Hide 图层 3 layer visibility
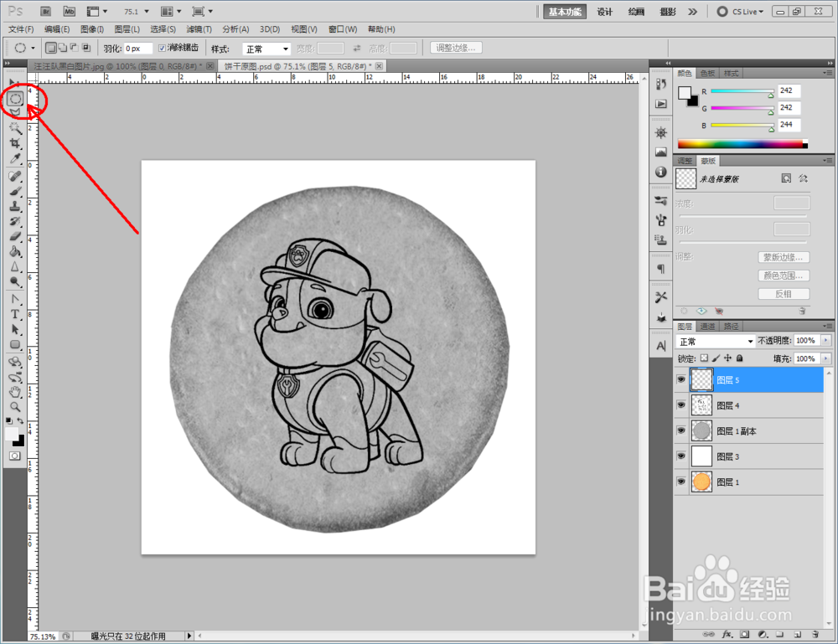This screenshot has width=838, height=644. pyautogui.click(x=680, y=456)
